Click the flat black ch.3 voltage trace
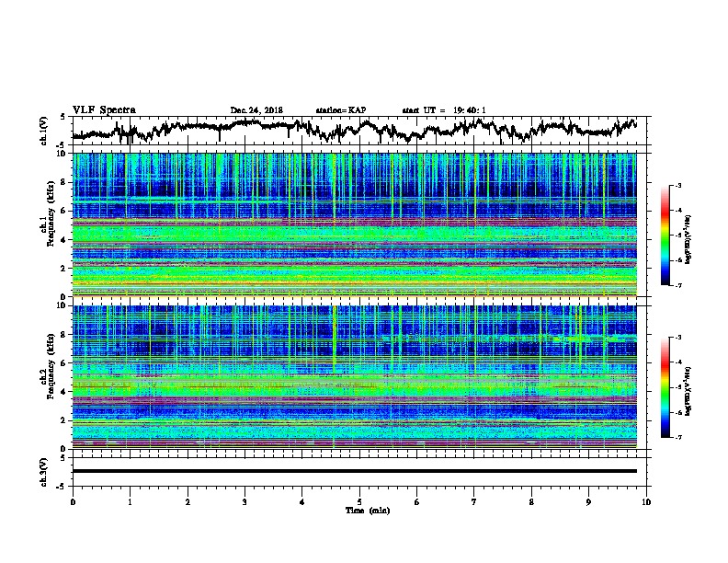The height and width of the screenshot is (563, 728). (354, 471)
